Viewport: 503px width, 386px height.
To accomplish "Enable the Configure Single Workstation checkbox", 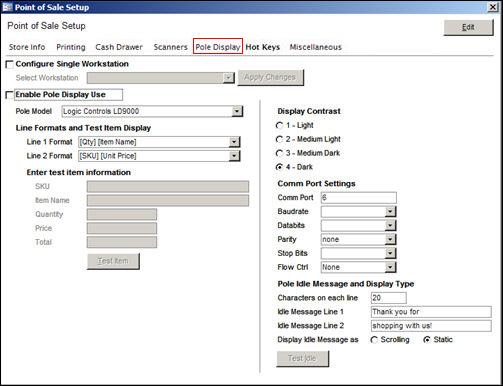I will (10, 64).
